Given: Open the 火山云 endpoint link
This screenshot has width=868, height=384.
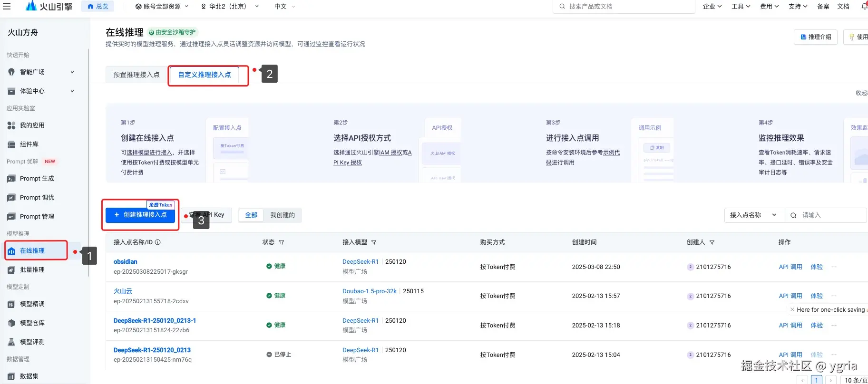Looking at the screenshot, I should (x=123, y=291).
